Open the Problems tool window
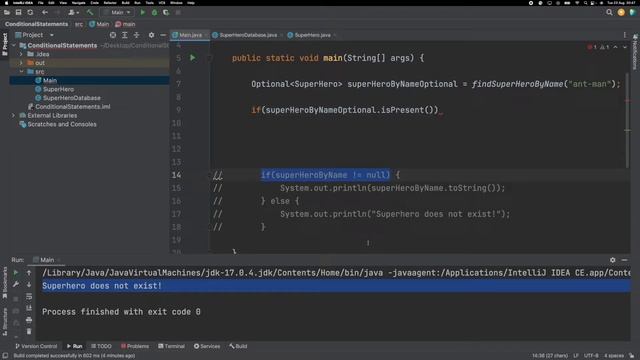640x360 pixels. (135, 346)
